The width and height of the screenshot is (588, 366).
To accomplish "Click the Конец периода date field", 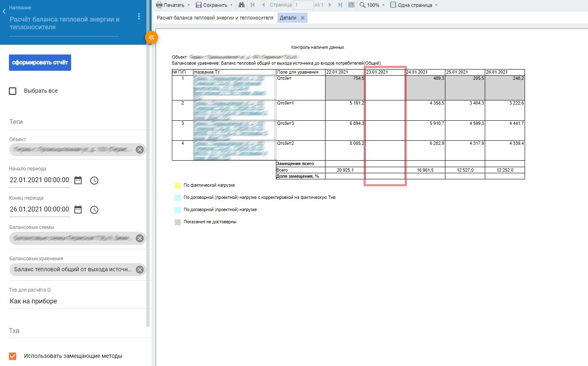I will pos(39,209).
